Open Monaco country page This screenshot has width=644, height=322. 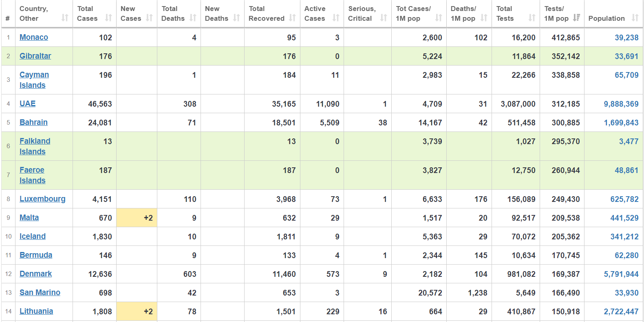point(34,37)
